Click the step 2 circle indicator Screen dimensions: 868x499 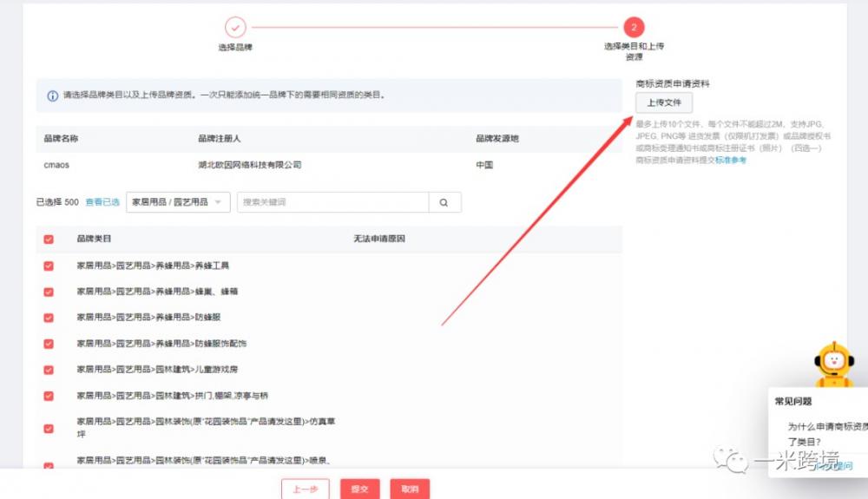634,27
